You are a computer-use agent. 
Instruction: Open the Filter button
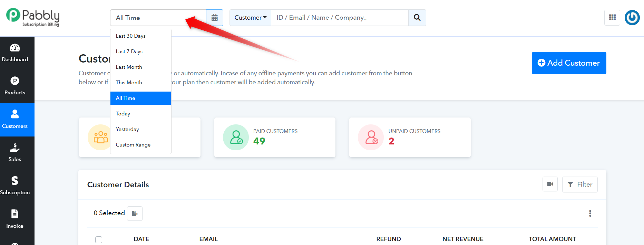(580, 184)
